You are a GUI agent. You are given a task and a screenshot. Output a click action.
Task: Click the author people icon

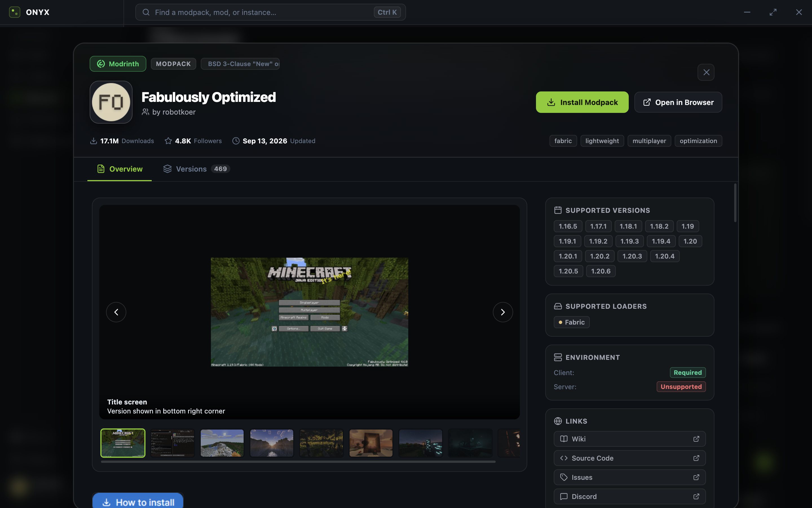coord(145,112)
